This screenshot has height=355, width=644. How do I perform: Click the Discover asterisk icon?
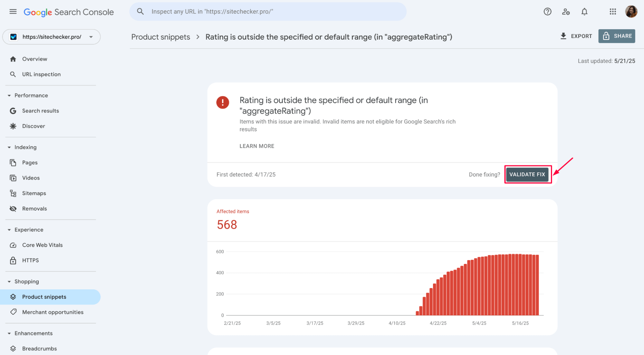[x=13, y=126]
